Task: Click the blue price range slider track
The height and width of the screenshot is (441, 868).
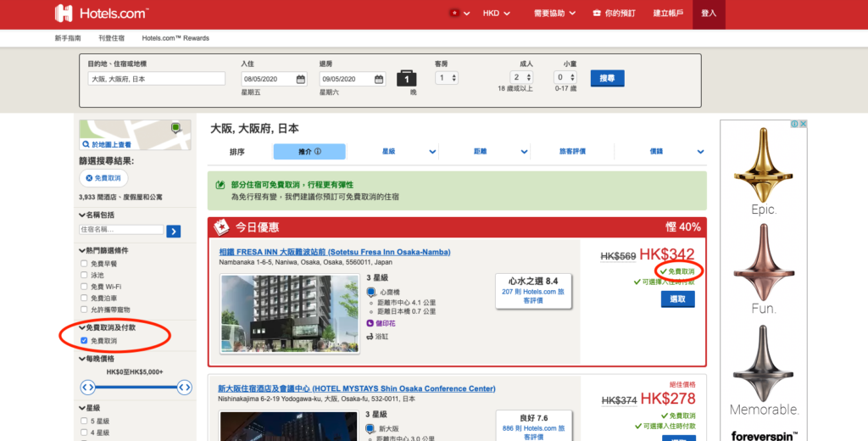Action: pyautogui.click(x=136, y=388)
